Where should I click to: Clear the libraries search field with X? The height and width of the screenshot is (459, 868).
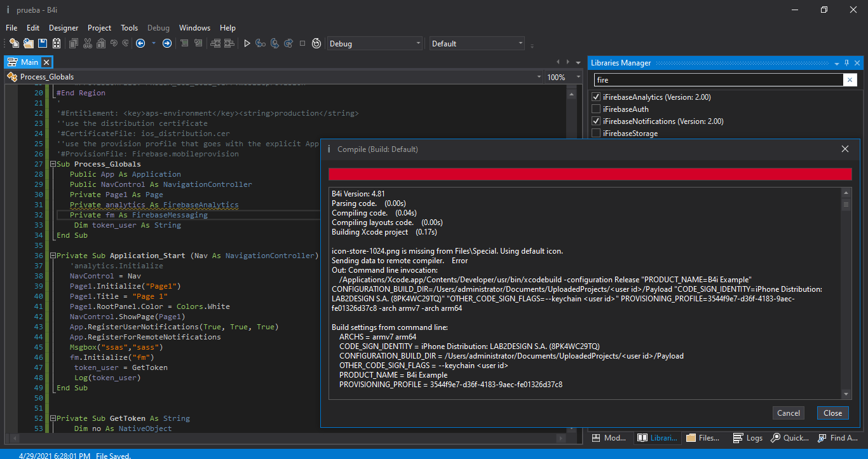pos(850,80)
